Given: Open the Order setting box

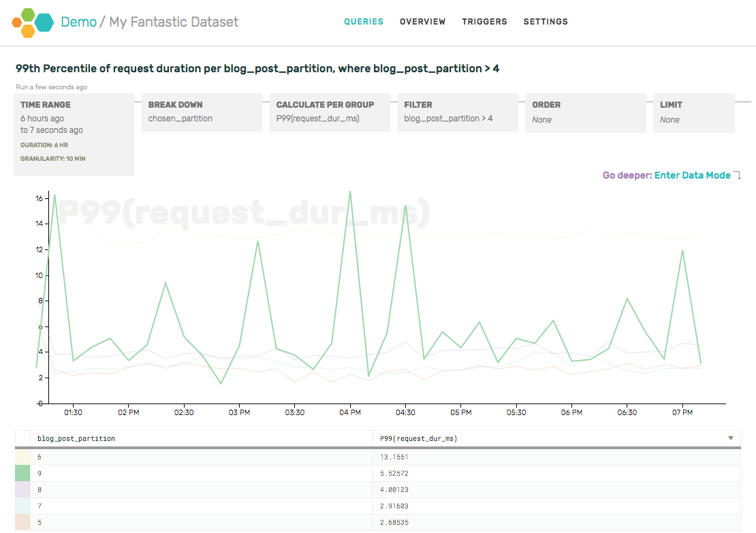Looking at the screenshot, I should coord(585,112).
